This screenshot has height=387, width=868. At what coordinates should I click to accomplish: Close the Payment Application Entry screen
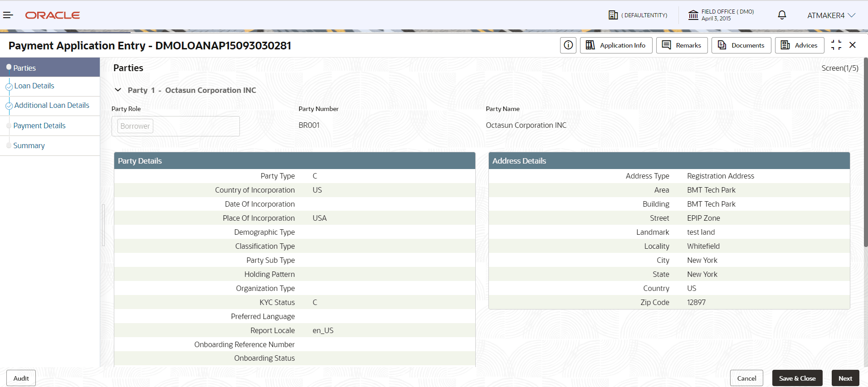[853, 45]
